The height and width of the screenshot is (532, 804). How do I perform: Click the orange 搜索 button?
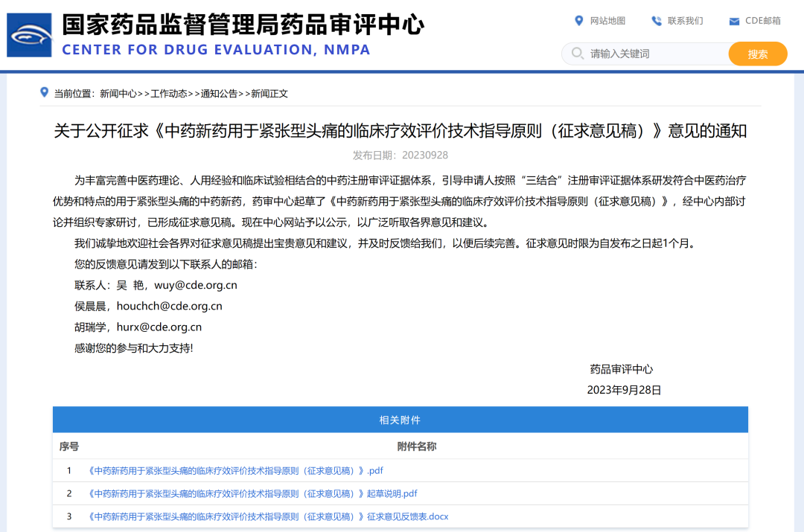coord(758,54)
